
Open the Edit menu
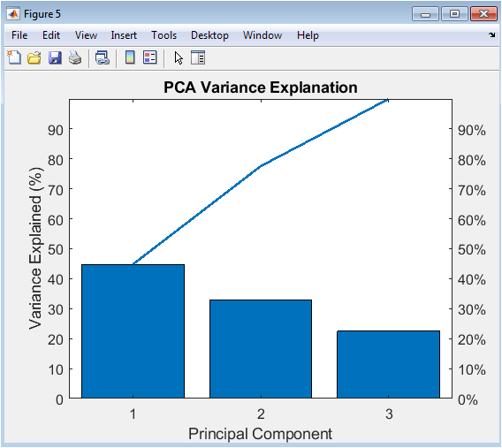51,35
